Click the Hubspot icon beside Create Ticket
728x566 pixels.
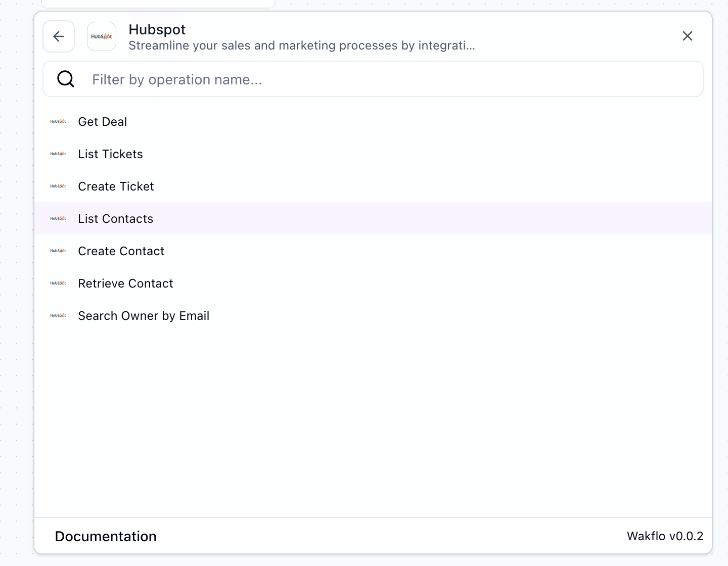coord(58,186)
